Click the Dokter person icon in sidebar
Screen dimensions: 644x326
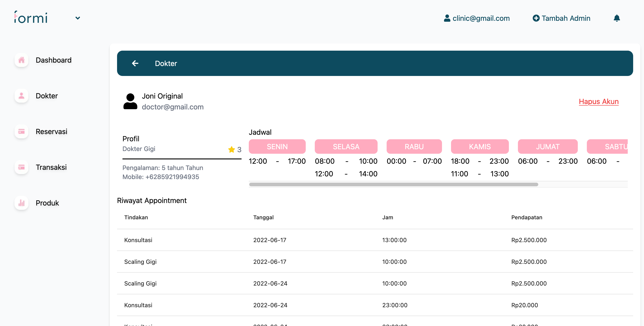point(21,96)
